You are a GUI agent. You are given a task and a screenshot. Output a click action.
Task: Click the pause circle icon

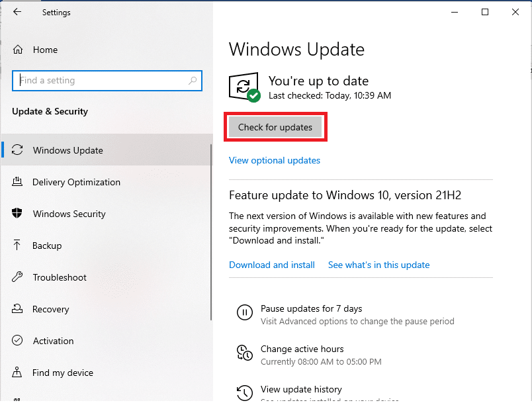(x=245, y=312)
